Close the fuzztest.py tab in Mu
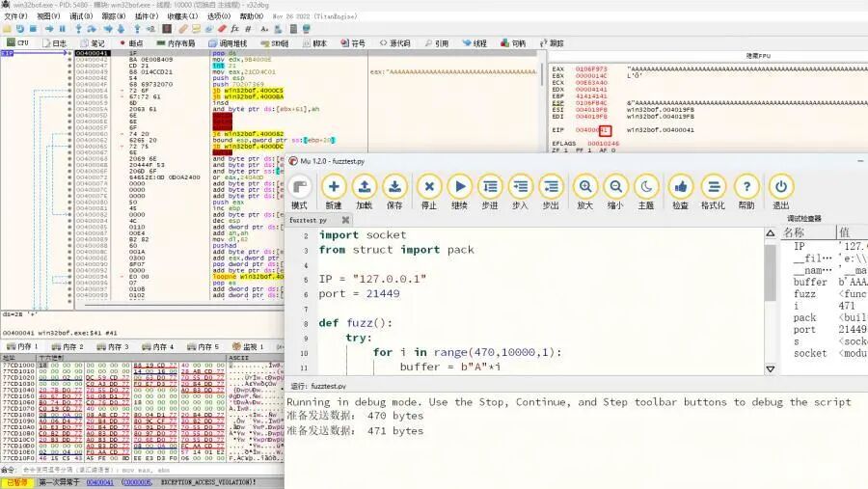 coord(345,220)
